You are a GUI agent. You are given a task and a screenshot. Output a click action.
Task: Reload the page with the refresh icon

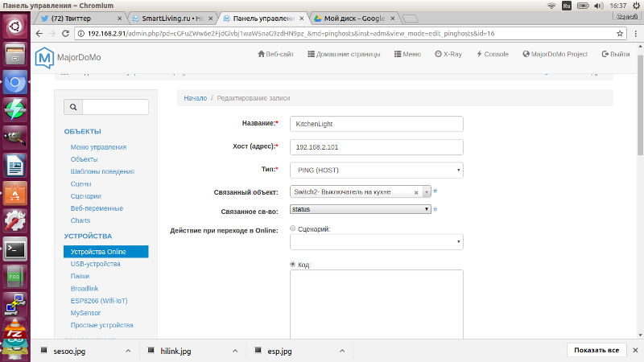pyautogui.click(x=66, y=34)
